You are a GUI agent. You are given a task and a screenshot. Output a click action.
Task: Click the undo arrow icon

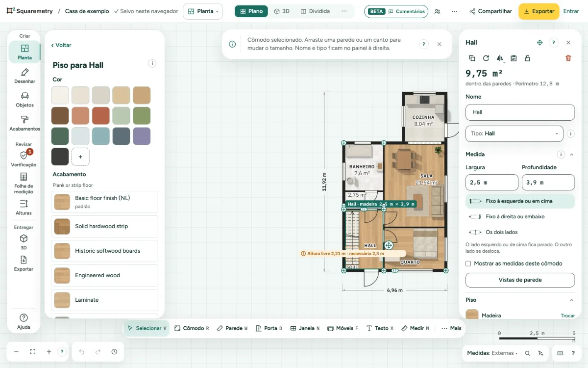coord(82,352)
